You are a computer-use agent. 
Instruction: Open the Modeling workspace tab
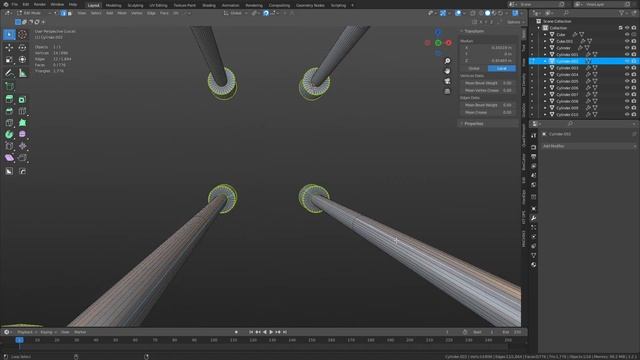pyautogui.click(x=113, y=5)
